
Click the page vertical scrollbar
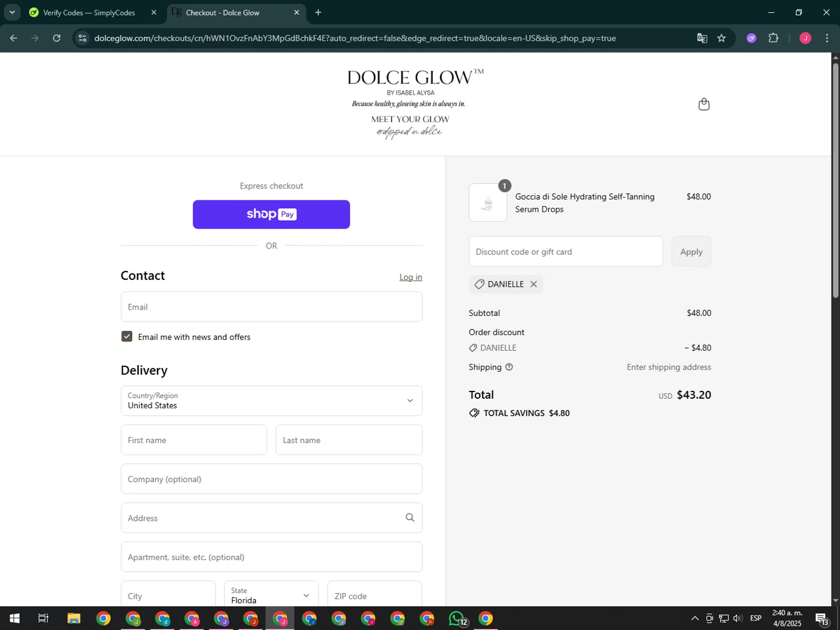[x=836, y=179]
